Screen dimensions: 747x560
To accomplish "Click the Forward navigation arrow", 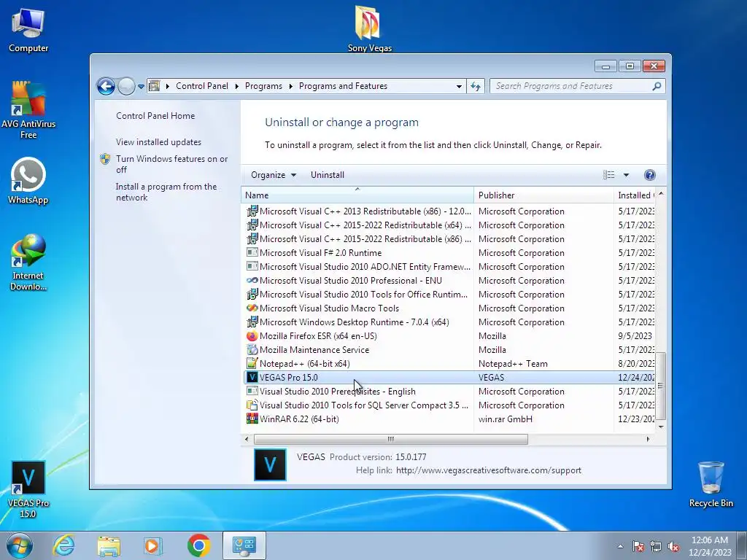I will pos(126,86).
